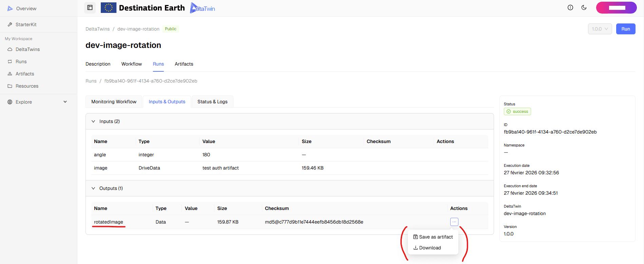Viewport: 644px width, 264px height.
Task: Click the info circle icon
Action: pyautogui.click(x=570, y=7)
